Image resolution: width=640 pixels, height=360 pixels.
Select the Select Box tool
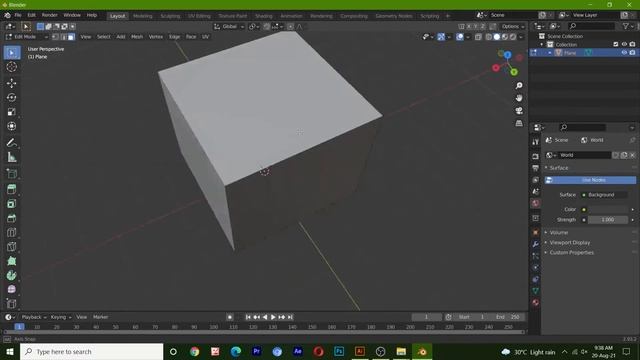click(x=12, y=53)
